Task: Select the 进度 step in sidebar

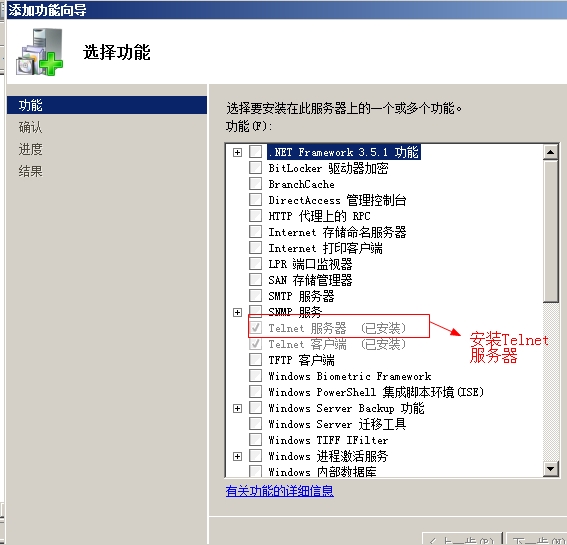Action: tap(30, 149)
